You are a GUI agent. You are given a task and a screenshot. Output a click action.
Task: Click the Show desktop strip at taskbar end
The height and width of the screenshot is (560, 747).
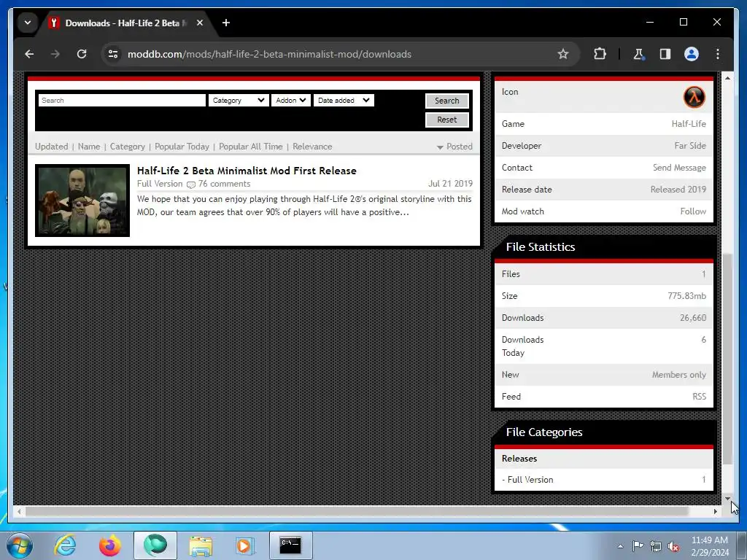coord(742,545)
